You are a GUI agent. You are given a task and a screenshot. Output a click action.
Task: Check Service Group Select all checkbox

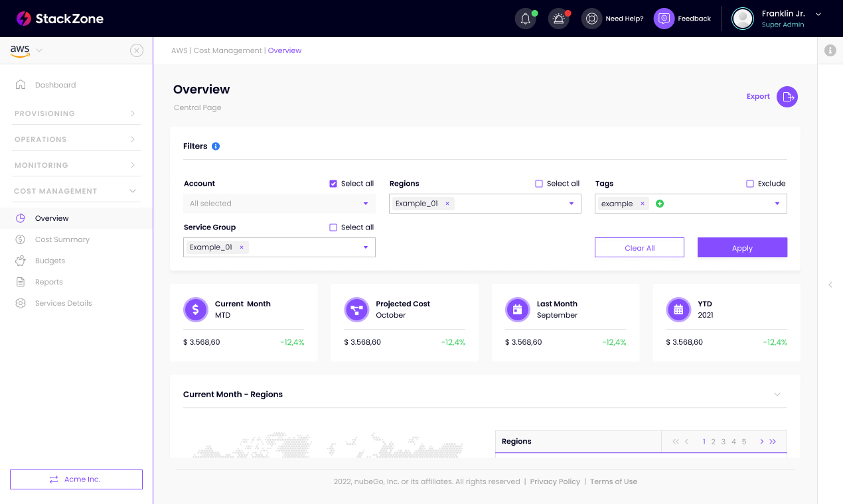tap(333, 227)
